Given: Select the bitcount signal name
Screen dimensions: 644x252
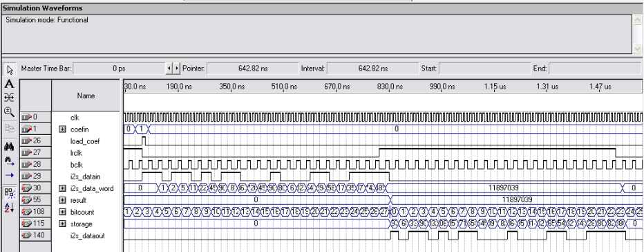Looking at the screenshot, I should click(82, 212).
